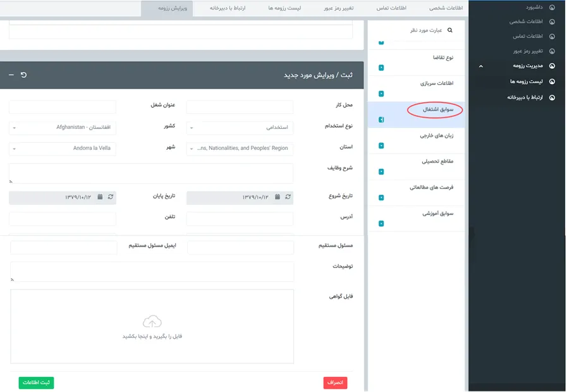
Task: Click the search magnifier icon in the section list
Action: click(450, 30)
